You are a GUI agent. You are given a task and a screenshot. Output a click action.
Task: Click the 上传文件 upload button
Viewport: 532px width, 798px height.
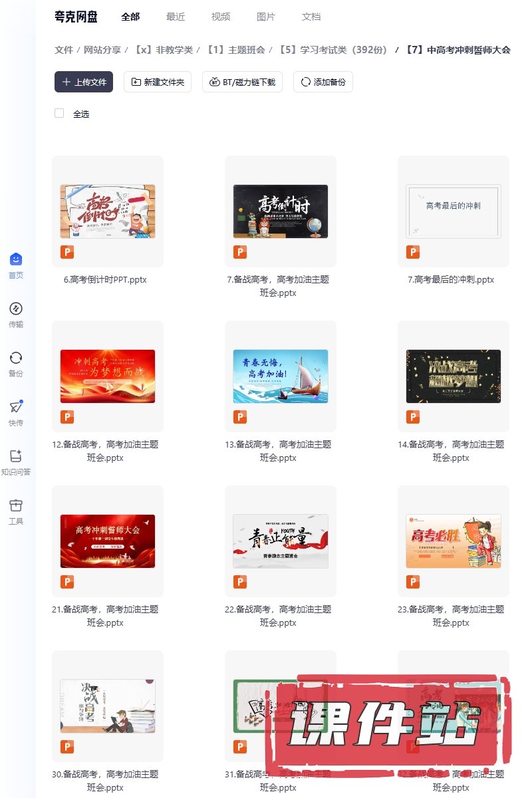click(84, 82)
